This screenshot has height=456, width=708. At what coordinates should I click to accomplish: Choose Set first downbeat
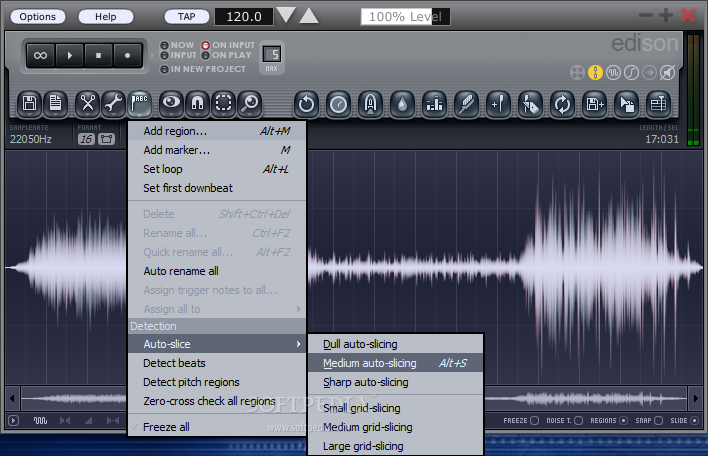click(217, 188)
